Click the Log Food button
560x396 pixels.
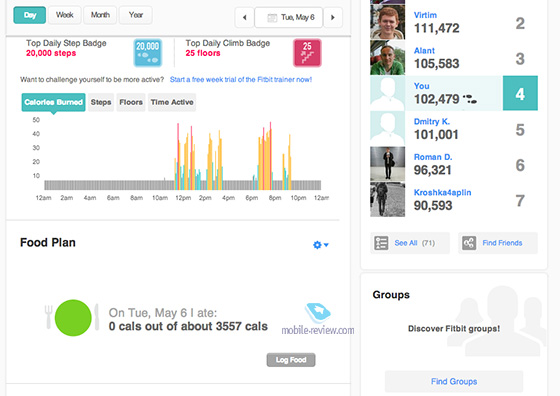[x=291, y=360]
